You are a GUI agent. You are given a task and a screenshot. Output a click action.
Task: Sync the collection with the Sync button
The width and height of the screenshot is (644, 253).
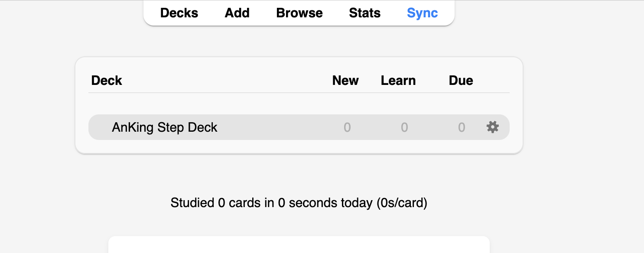tap(422, 13)
